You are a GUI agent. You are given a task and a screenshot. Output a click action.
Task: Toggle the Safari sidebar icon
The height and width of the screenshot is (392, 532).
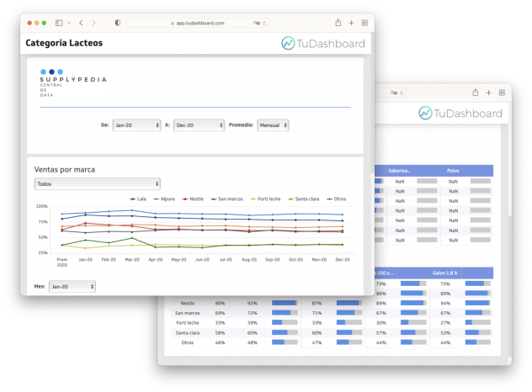click(58, 23)
